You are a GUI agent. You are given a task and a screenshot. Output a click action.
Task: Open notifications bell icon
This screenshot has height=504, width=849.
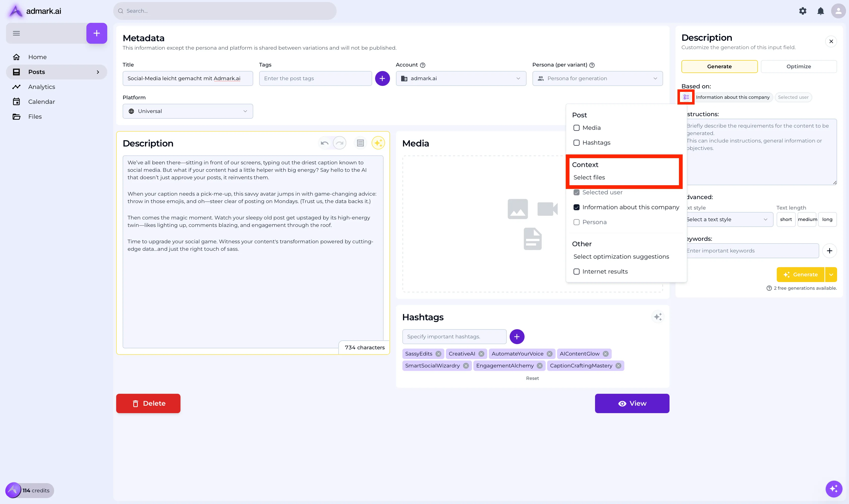click(x=820, y=11)
